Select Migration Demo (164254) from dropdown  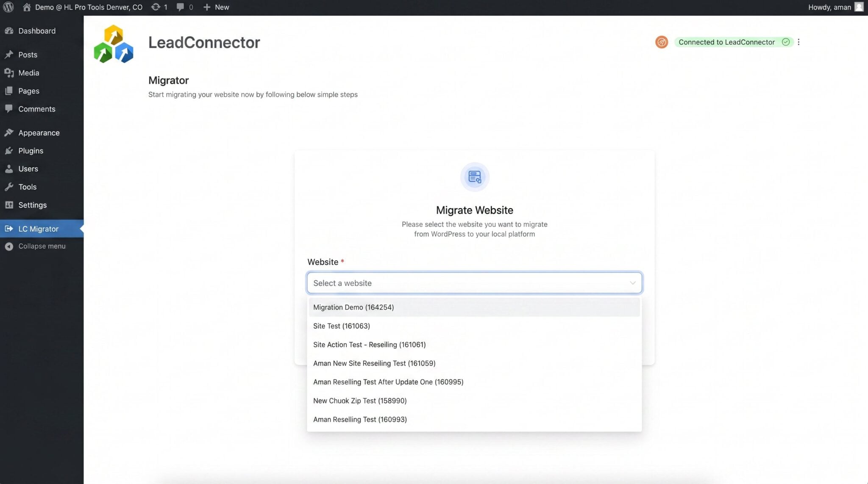click(474, 307)
